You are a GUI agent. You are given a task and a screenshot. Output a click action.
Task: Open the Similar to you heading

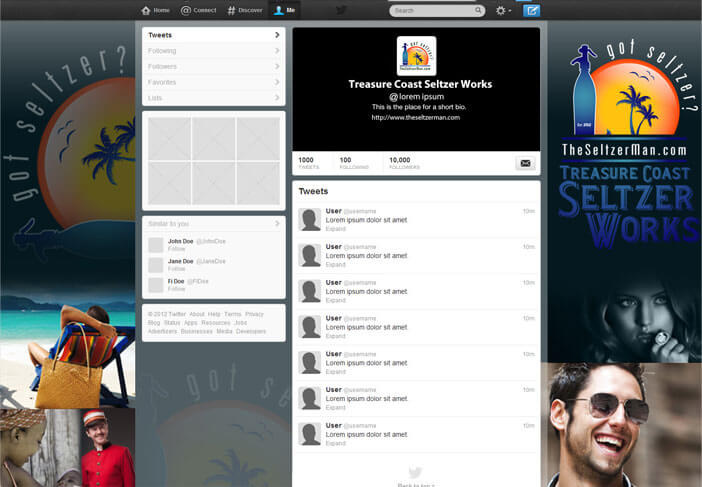(168, 223)
